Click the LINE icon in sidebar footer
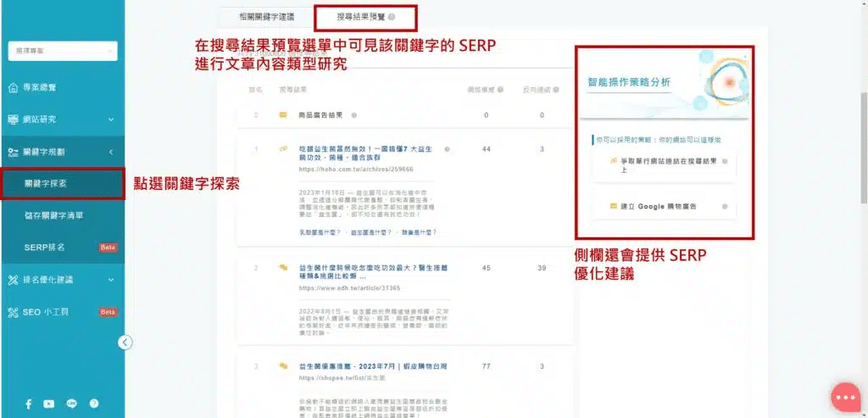This screenshot has height=418, width=868. (71, 404)
